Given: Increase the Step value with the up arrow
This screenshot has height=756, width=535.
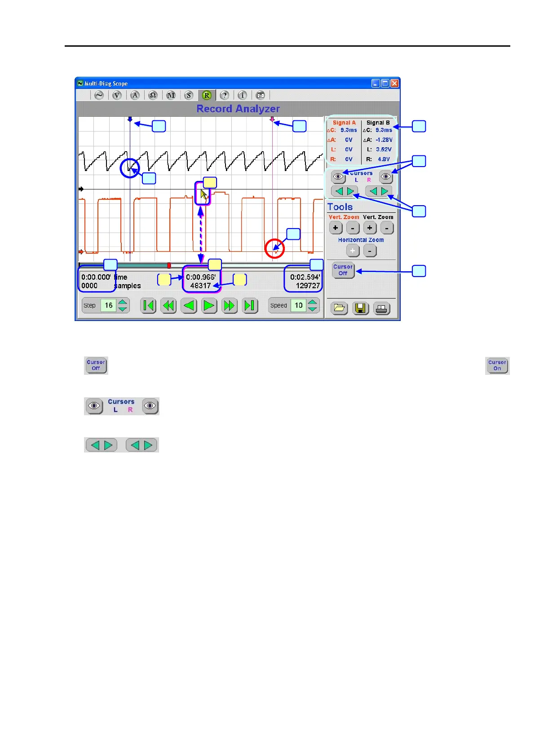Looking at the screenshot, I should click(123, 302).
